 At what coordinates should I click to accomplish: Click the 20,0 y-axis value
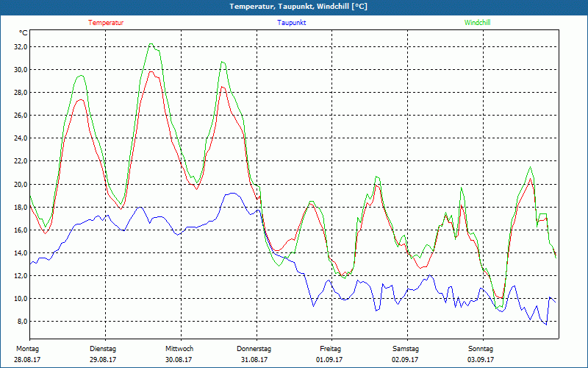tap(21, 185)
